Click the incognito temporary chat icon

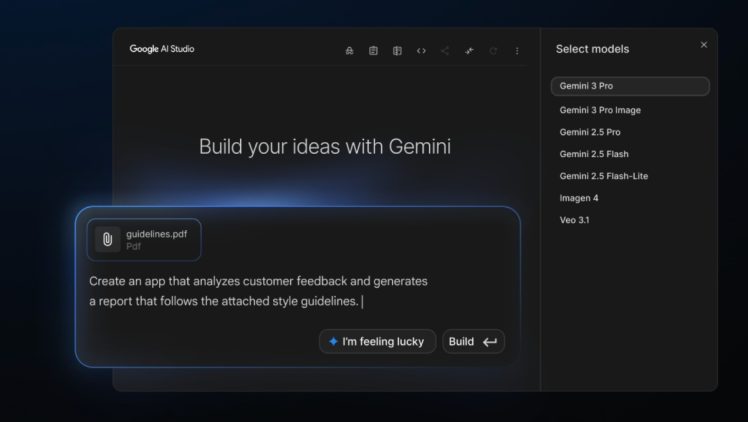pyautogui.click(x=349, y=51)
